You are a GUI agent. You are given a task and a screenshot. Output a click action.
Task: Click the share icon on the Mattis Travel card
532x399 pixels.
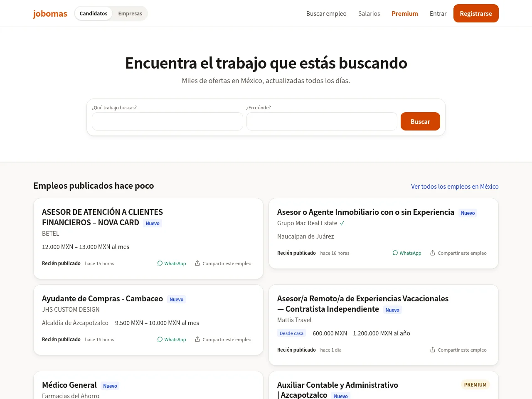433,350
